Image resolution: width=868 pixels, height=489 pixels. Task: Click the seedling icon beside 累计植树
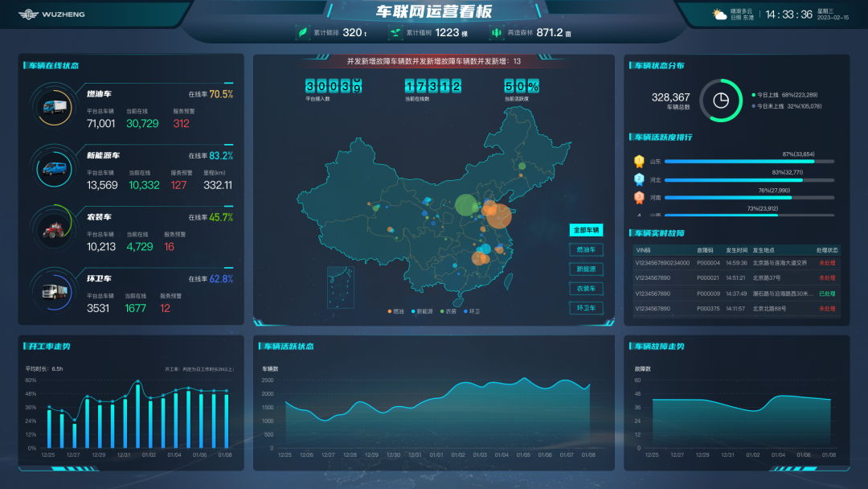pos(395,33)
